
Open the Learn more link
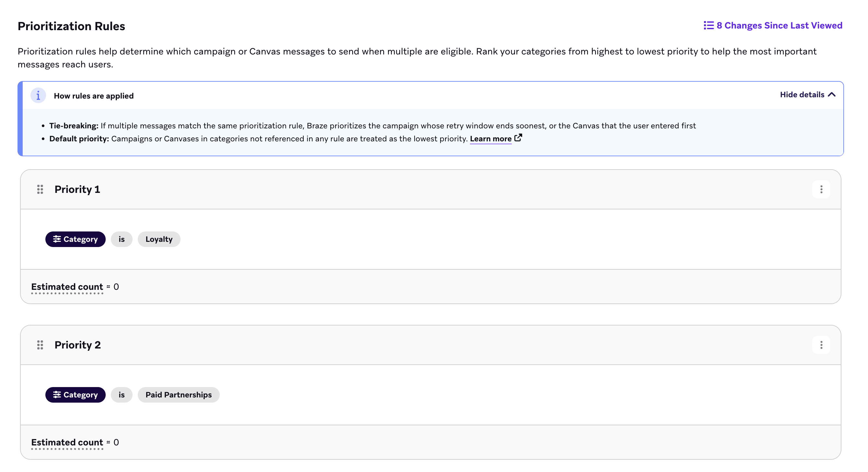click(x=491, y=139)
